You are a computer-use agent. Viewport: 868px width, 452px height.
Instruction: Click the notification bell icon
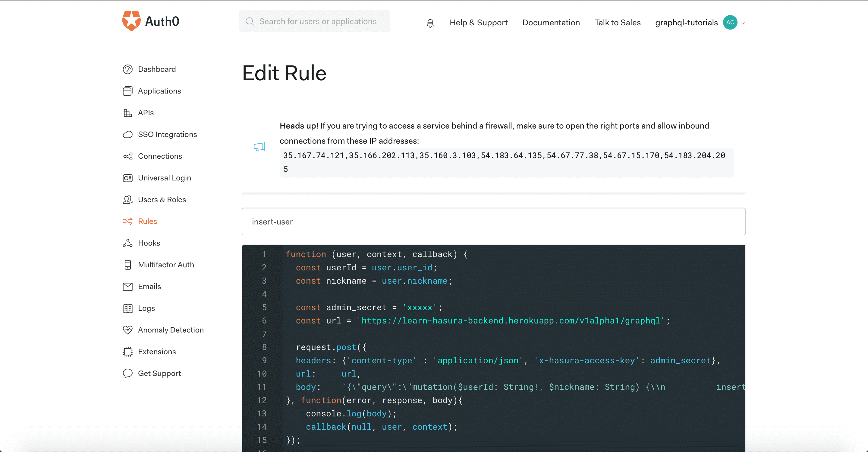pyautogui.click(x=430, y=22)
